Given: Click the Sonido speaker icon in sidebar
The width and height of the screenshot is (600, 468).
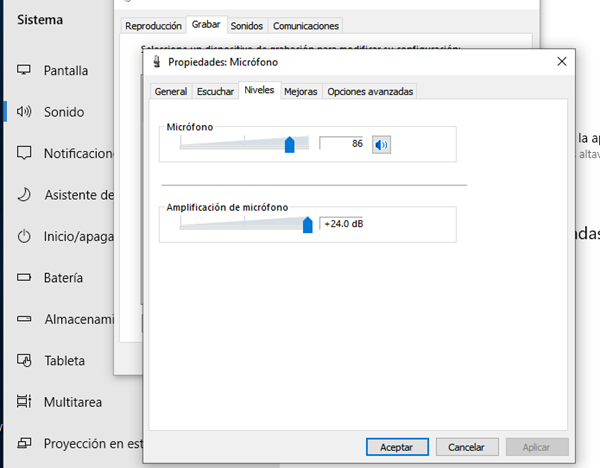Looking at the screenshot, I should pyautogui.click(x=24, y=111).
